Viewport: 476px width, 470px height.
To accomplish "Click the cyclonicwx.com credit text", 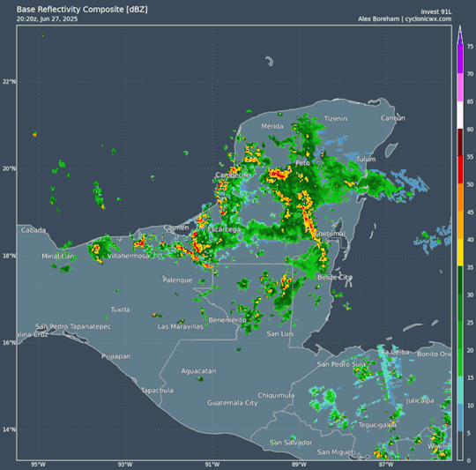I will 428,19.
